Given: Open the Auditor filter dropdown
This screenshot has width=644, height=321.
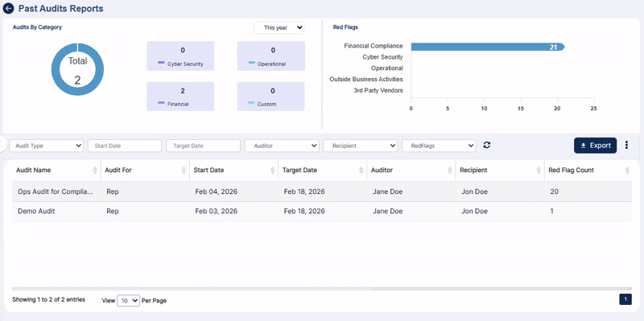Looking at the screenshot, I should [281, 146].
